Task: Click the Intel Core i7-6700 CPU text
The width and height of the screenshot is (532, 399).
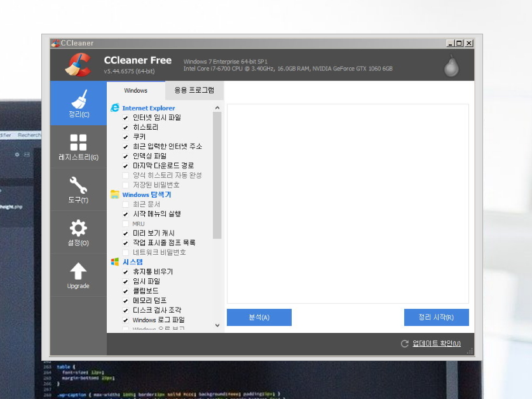Action: pos(288,69)
